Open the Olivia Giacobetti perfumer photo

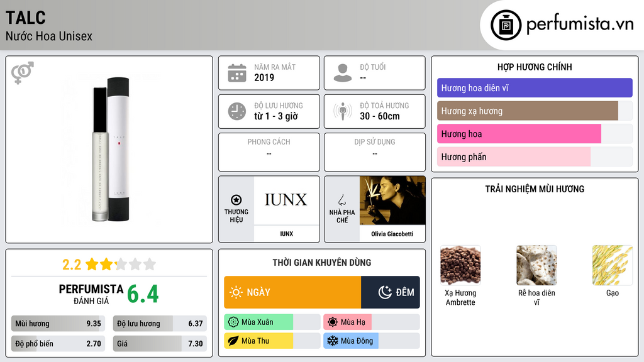392,200
